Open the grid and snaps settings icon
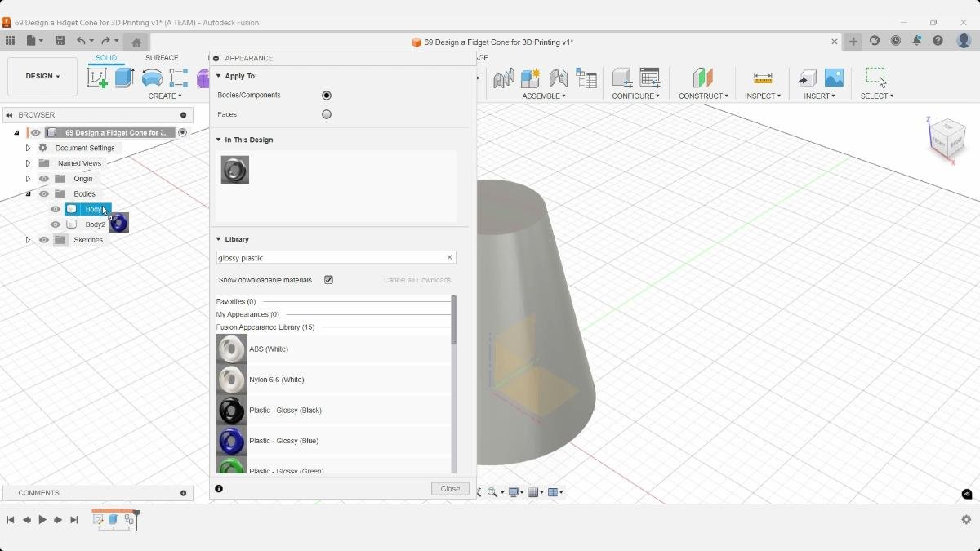This screenshot has height=551, width=980. click(x=534, y=492)
